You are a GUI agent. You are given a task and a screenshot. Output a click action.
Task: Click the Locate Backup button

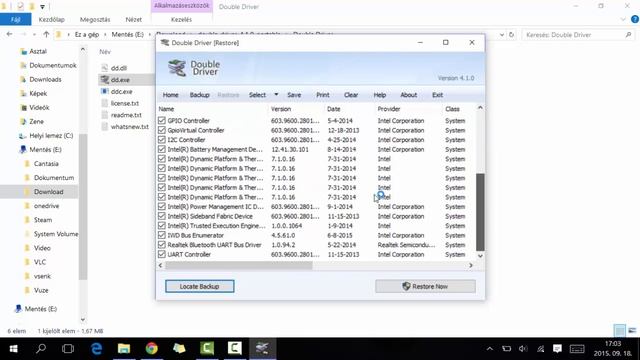pos(200,286)
